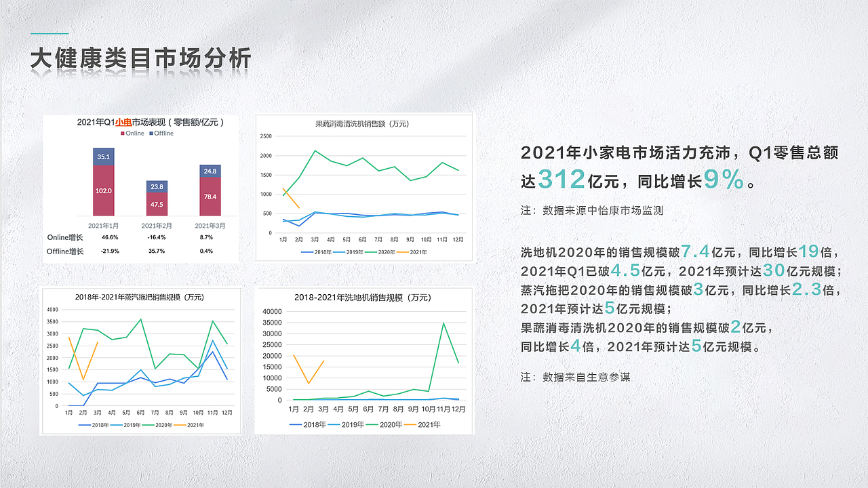Click the Offline legend entry in bar chart
868x488 pixels.
[161, 134]
